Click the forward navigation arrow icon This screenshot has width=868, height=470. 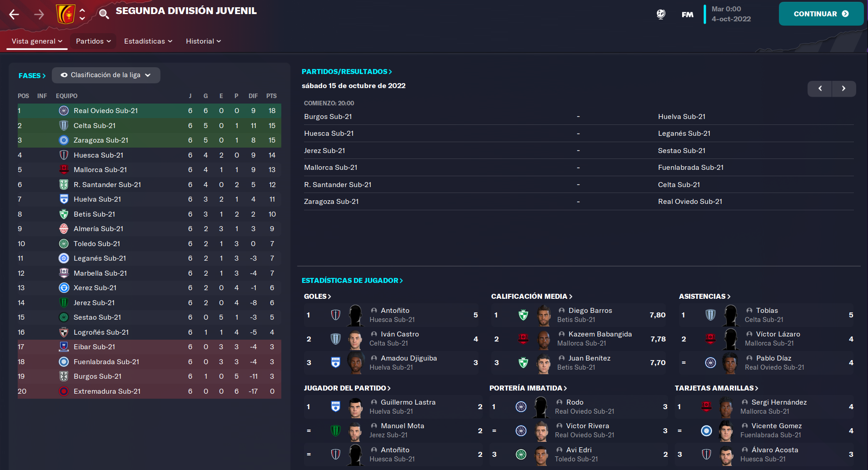(39, 15)
